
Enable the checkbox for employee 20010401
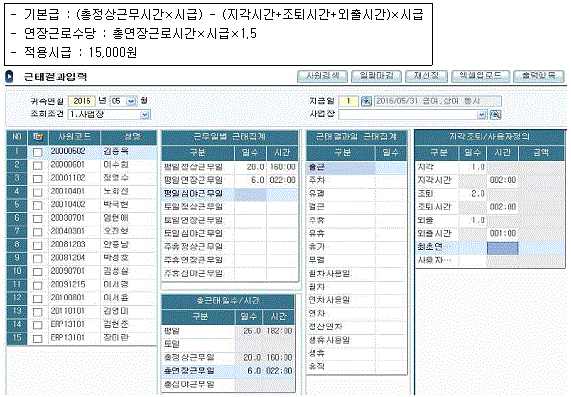click(x=37, y=192)
